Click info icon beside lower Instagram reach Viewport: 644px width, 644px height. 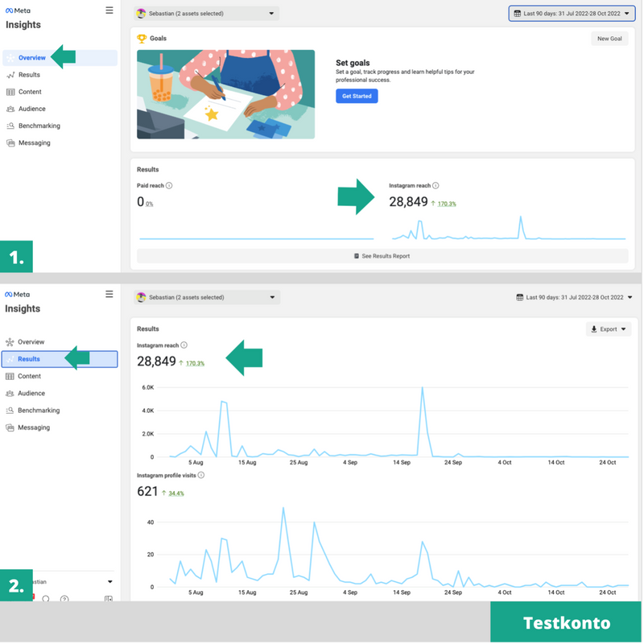click(184, 346)
